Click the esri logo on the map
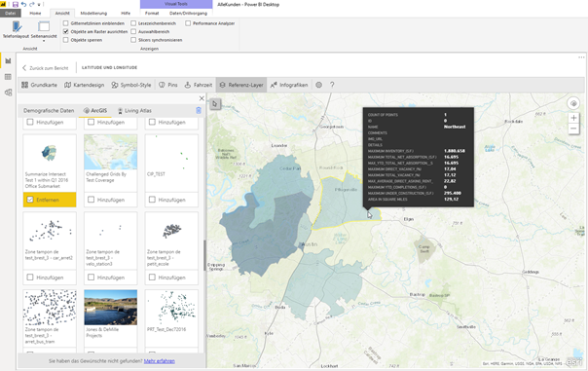The width and height of the screenshot is (588, 371). click(x=573, y=362)
